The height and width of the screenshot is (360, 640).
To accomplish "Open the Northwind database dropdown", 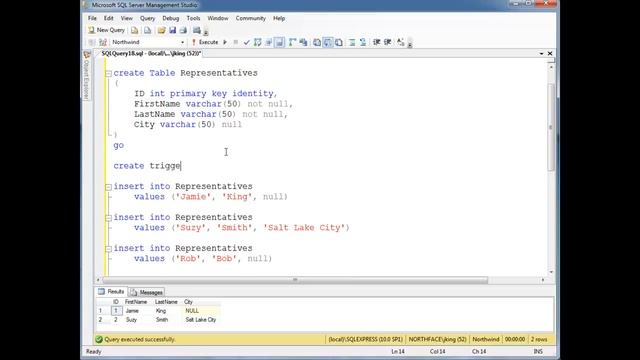I will click(182, 42).
